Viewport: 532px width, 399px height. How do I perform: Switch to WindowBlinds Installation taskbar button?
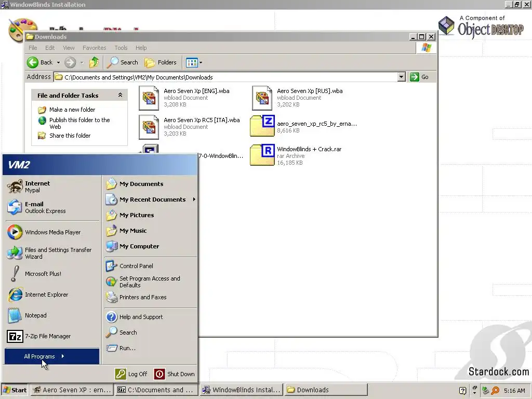pos(242,390)
